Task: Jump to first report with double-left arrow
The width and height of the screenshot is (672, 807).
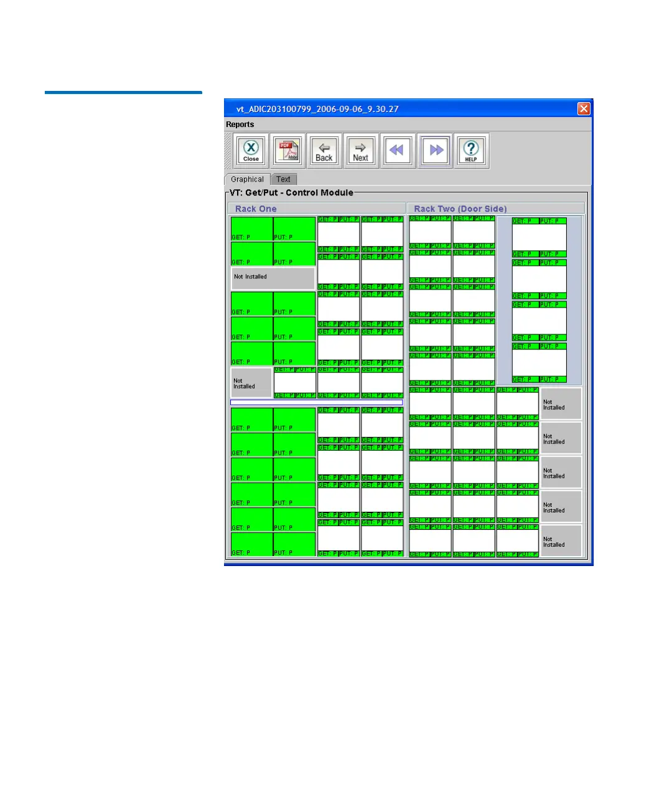Action: (x=398, y=151)
